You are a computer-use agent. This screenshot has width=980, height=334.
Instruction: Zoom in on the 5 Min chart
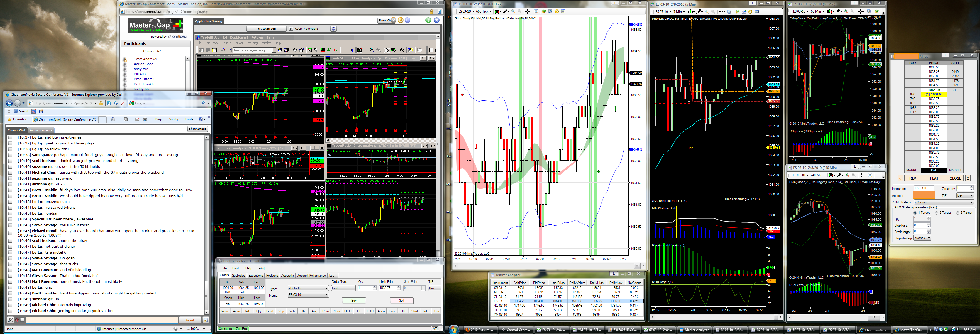(707, 12)
